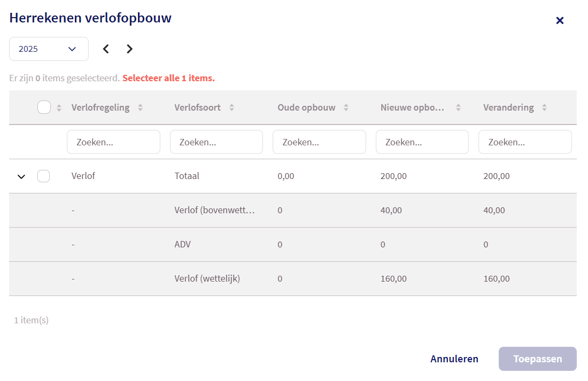This screenshot has height=381, width=588.
Task: Click sort arrows next to header checkbox
Action: pos(59,107)
